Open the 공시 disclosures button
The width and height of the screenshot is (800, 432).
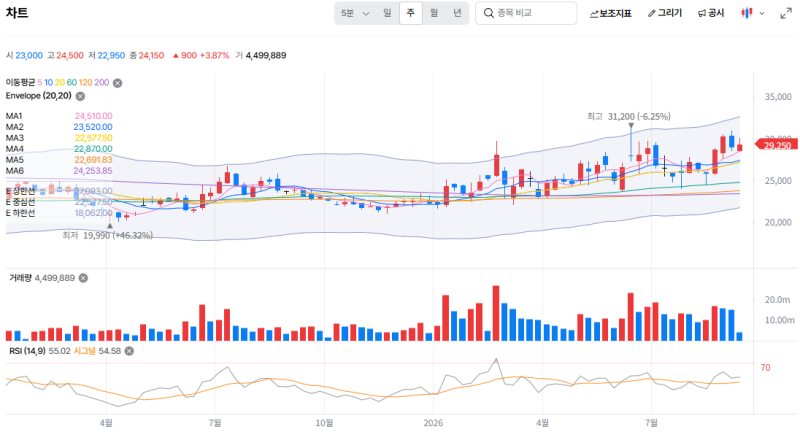[x=711, y=13]
